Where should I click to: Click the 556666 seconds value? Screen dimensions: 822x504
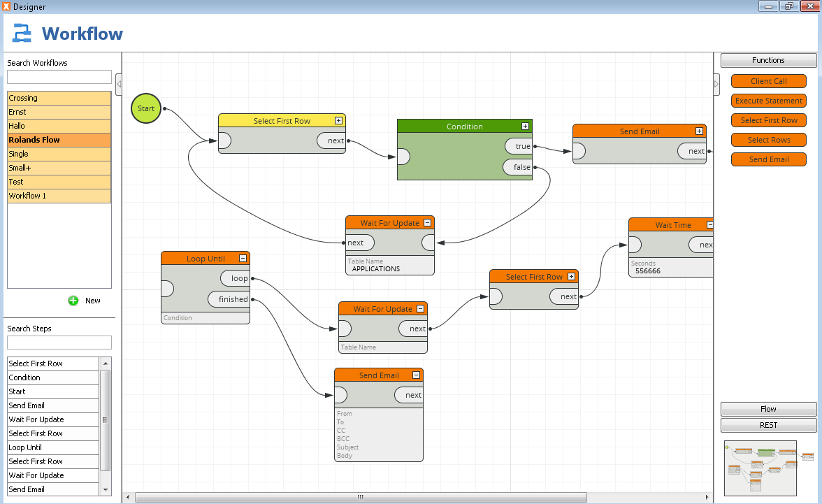(x=648, y=271)
